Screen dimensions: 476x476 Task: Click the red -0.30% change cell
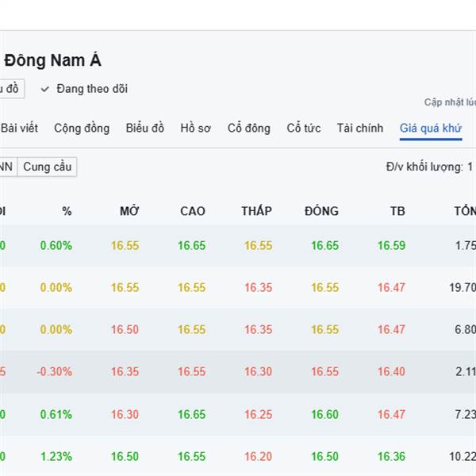point(56,371)
